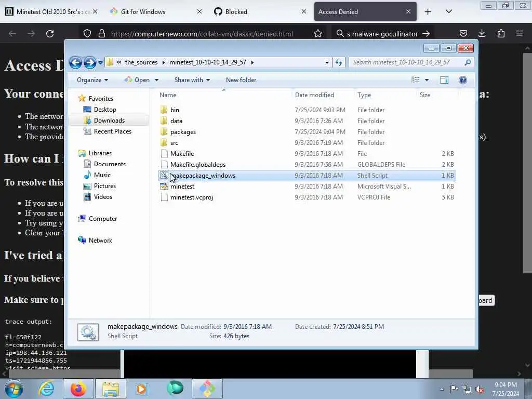
Task: Launch Internet Explorer from taskbar
Action: pyautogui.click(x=46, y=389)
